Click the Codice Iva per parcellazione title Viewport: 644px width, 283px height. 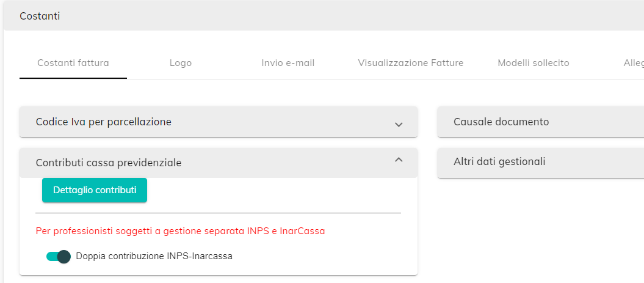[x=104, y=122]
